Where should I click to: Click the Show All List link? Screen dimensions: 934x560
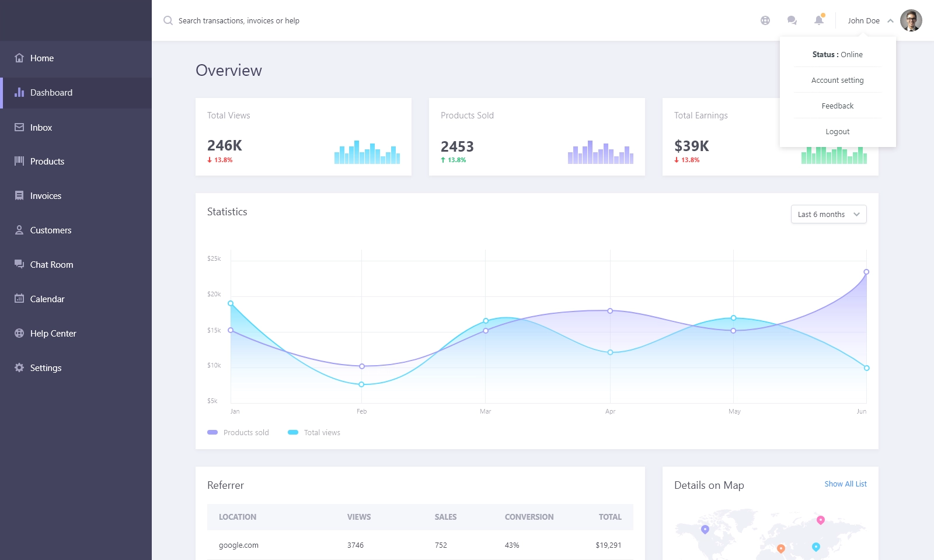(845, 484)
